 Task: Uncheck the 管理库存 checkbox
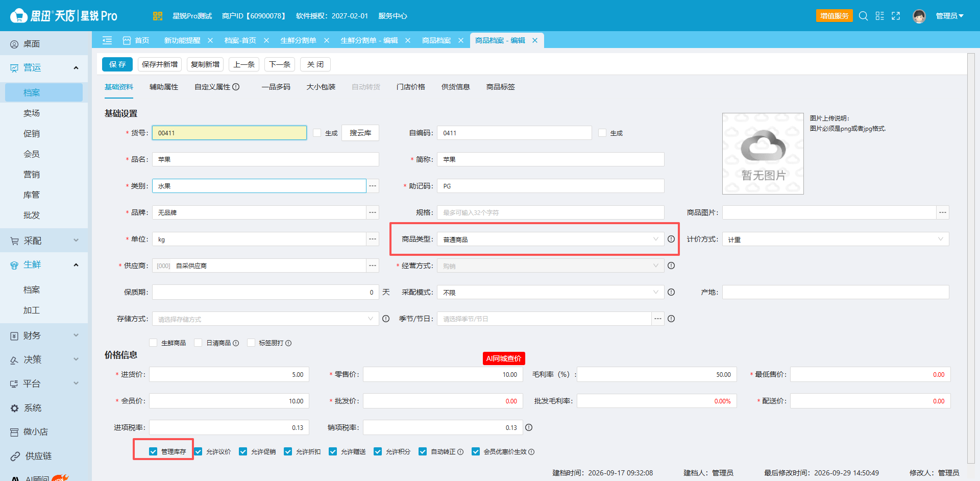click(153, 451)
